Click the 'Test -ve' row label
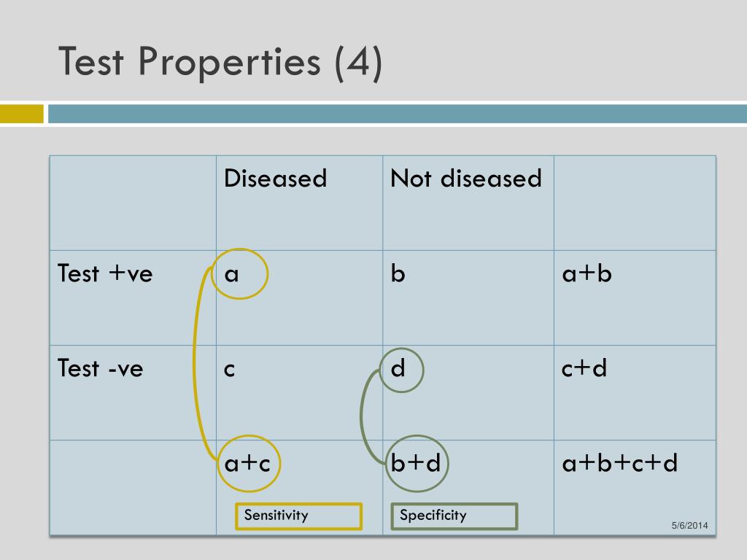The image size is (747, 560). (101, 368)
